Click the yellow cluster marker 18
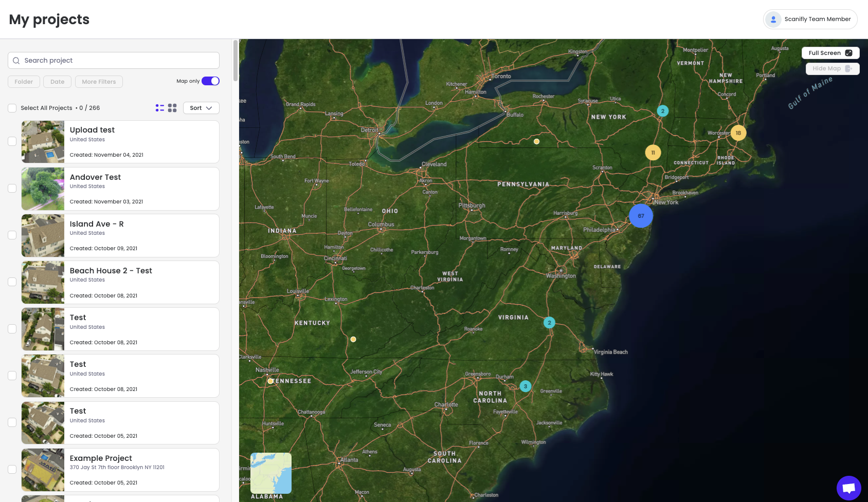 (x=738, y=133)
